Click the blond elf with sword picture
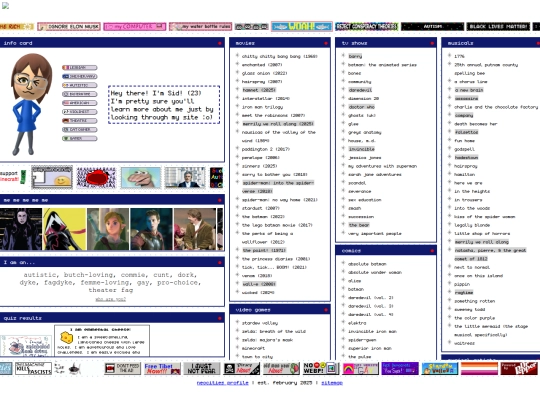Viewport: 540px width, 405px height. pos(108,229)
